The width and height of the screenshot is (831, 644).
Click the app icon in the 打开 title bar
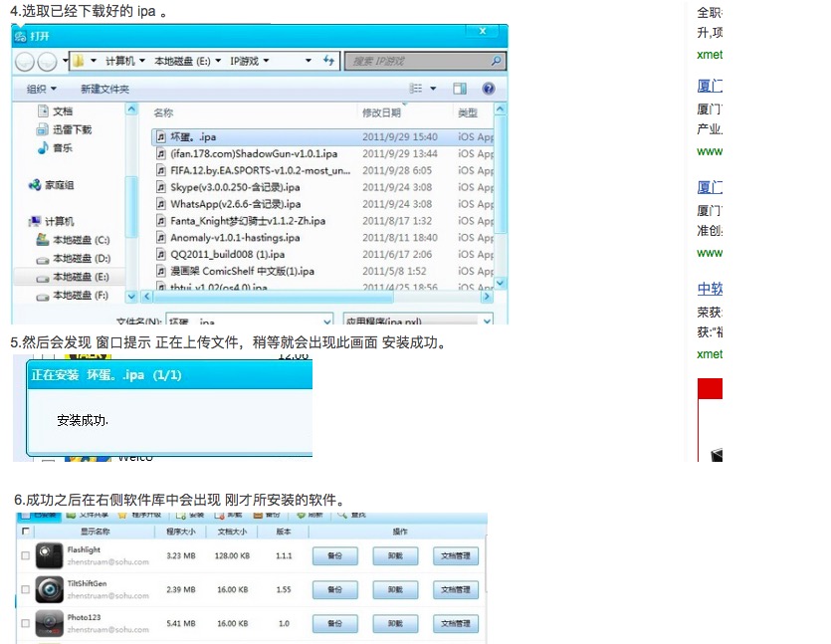(x=20, y=36)
